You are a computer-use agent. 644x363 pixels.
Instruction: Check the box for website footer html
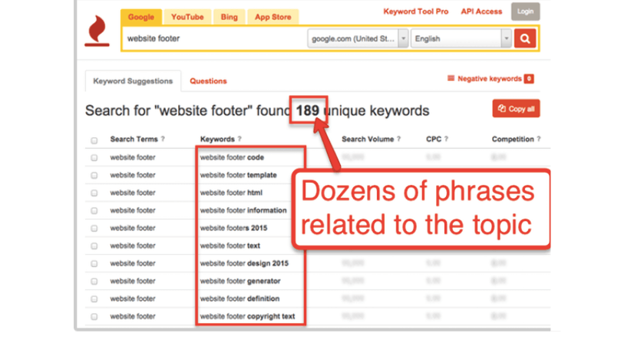(94, 193)
